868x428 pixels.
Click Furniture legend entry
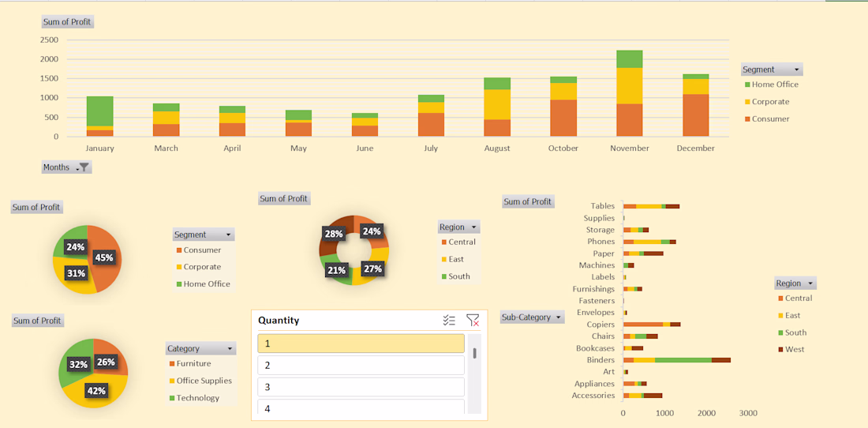(x=190, y=364)
